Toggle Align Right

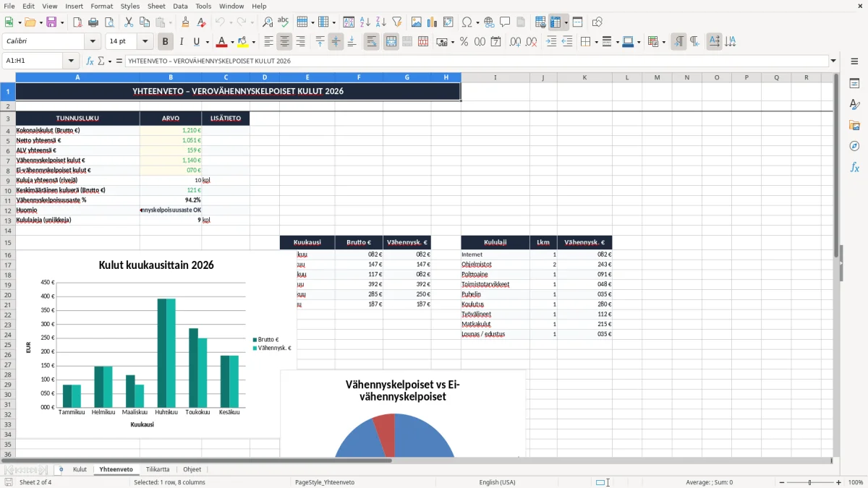tap(300, 42)
